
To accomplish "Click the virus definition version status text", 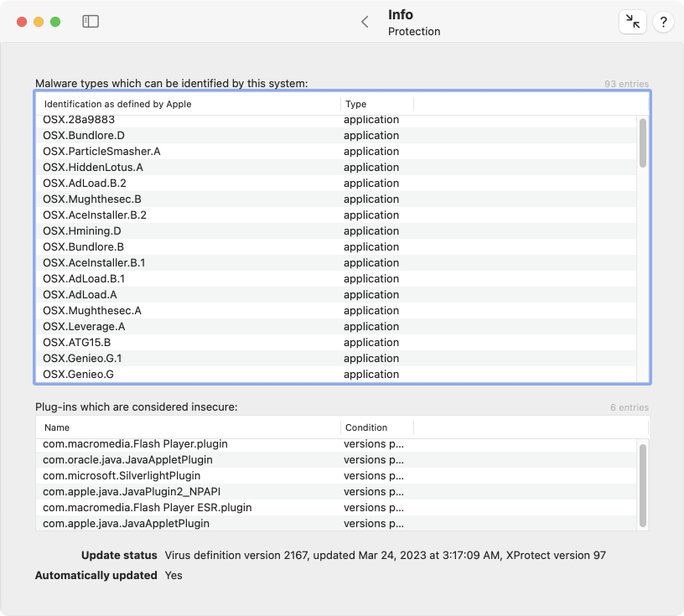I will tap(386, 556).
